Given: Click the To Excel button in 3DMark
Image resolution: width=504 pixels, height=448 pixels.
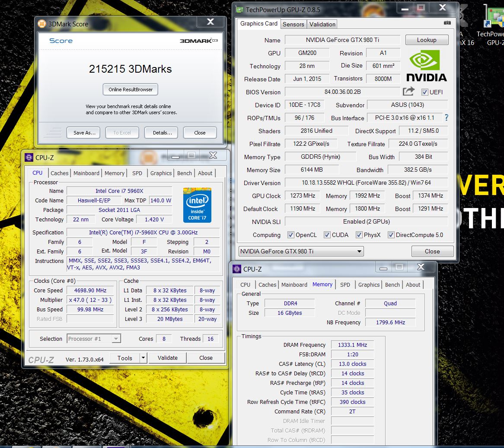Looking at the screenshot, I should coord(122,132).
